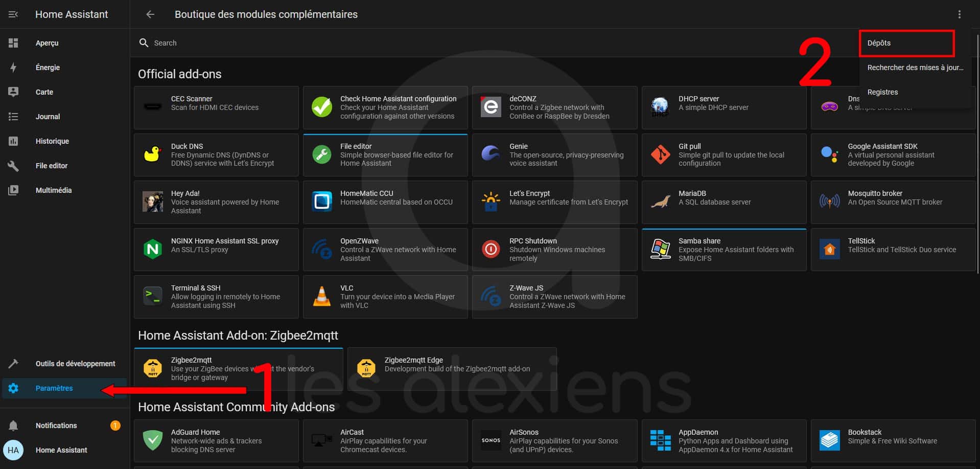Viewport: 980px width, 469px height.
Task: Open the Z-Wave JS add-on card
Action: point(554,297)
